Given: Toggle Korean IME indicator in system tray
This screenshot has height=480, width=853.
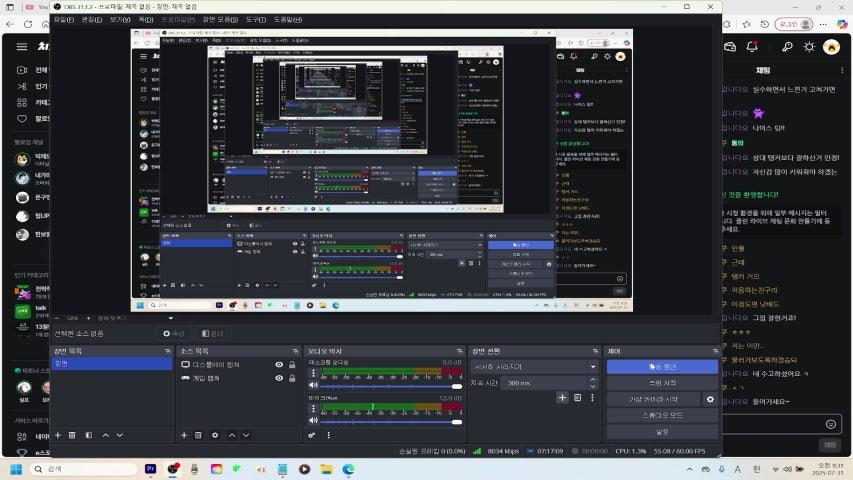Looking at the screenshot, I should tap(756, 469).
